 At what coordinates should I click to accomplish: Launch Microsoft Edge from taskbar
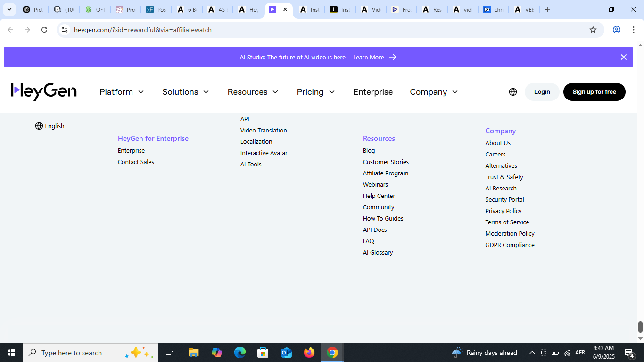click(x=240, y=353)
